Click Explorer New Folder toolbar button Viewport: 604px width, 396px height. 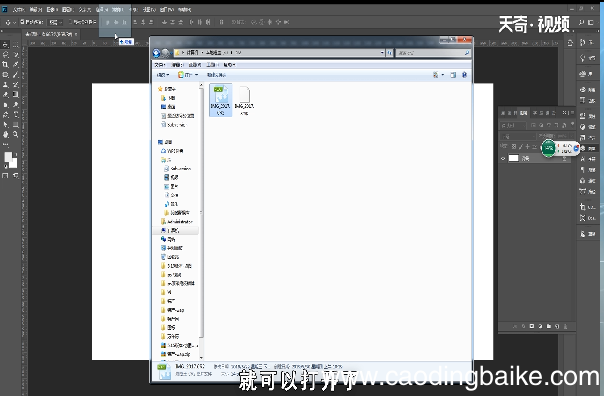pyautogui.click(x=216, y=75)
